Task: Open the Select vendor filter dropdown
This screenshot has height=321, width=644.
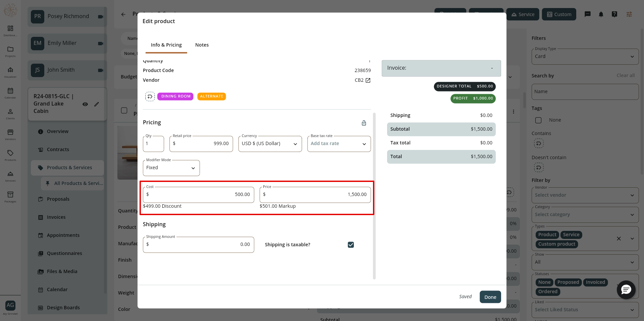Action: [x=585, y=195]
